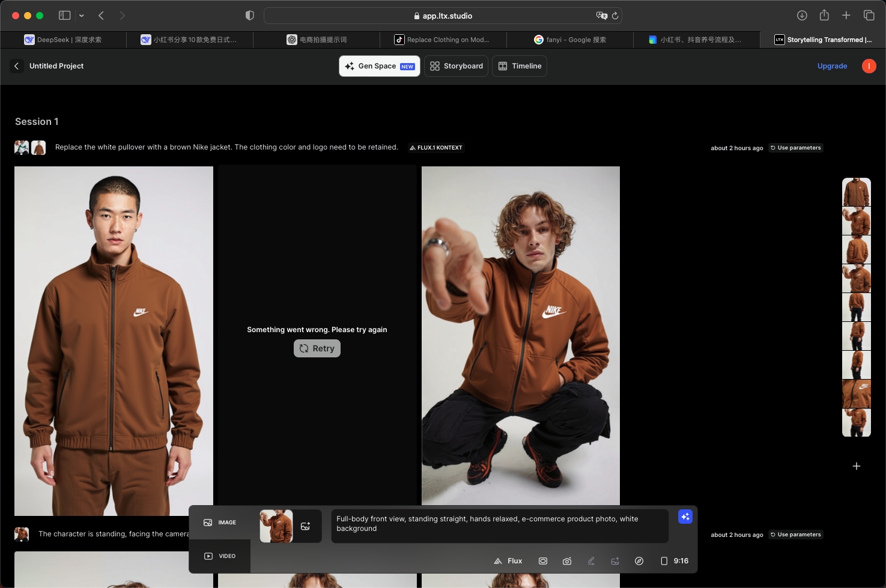Viewport: 886px width, 588px height.
Task: Click the translate icon in address bar
Action: pos(601,16)
